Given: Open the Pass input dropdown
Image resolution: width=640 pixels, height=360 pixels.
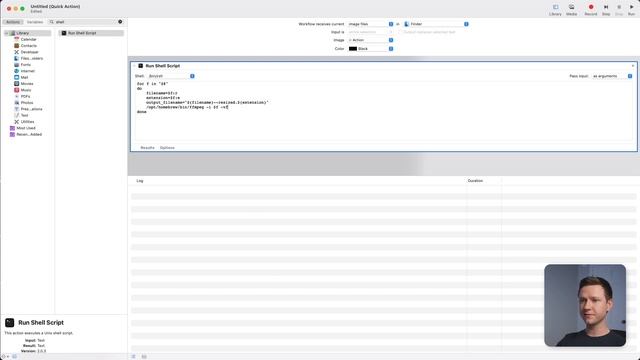Looking at the screenshot, I should 612,76.
